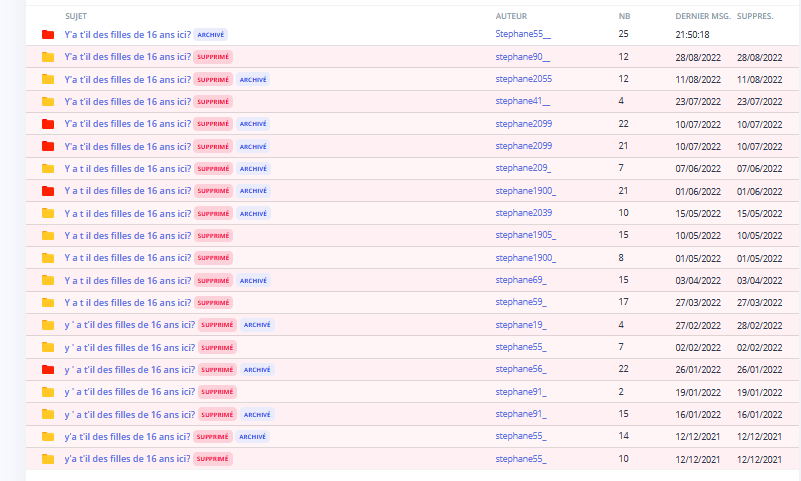Click the ARCHIVÉ badge in stephane209_'s row
The image size is (801, 481).
click(x=253, y=168)
